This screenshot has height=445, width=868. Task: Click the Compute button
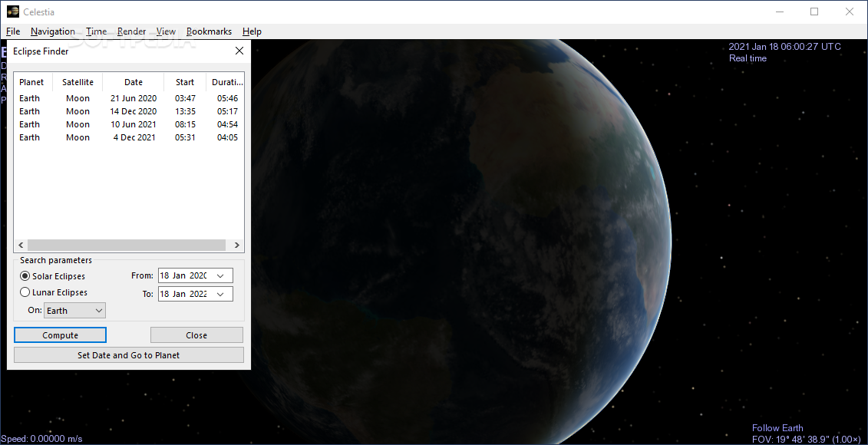(61, 335)
